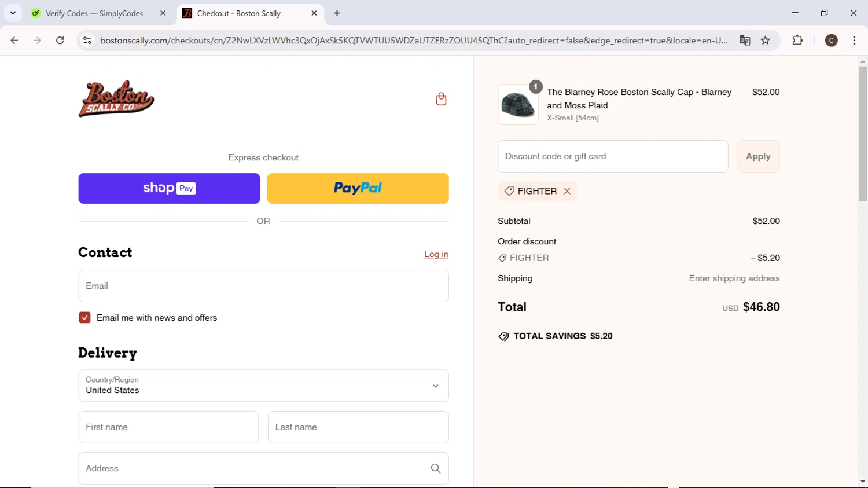Screen dimensions: 868x488
Task: Click the Apply discount button
Action: click(x=758, y=156)
